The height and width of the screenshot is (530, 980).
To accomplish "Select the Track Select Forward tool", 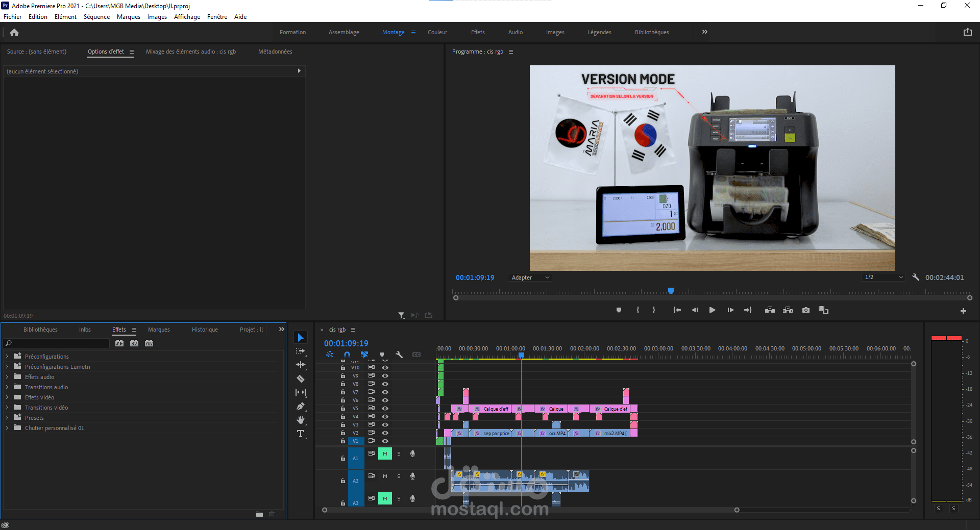I will click(301, 351).
